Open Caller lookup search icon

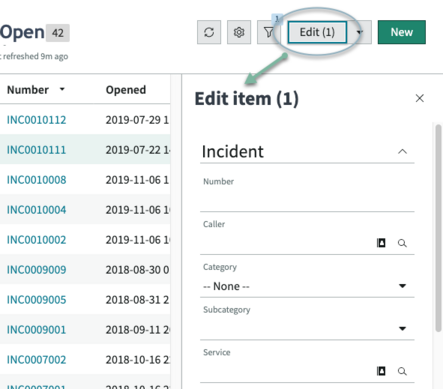coord(402,243)
